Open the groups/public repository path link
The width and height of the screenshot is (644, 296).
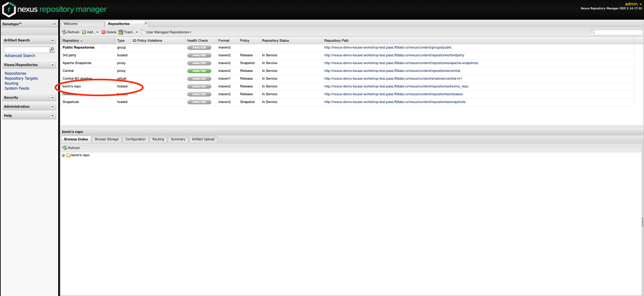pyautogui.click(x=388, y=48)
